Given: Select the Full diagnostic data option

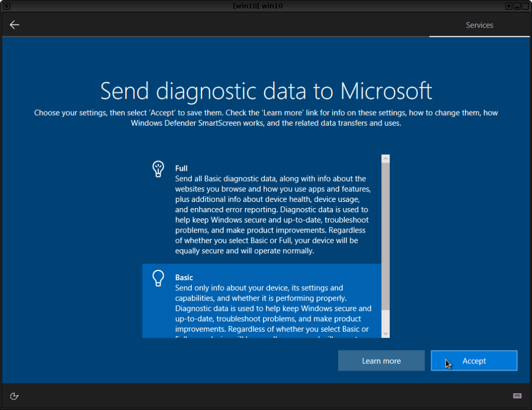Looking at the screenshot, I should point(262,209).
